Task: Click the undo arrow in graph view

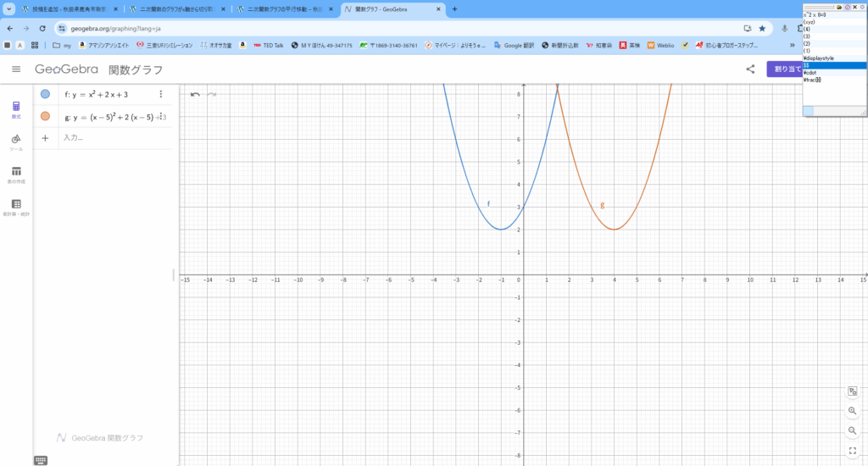Action: 195,94
